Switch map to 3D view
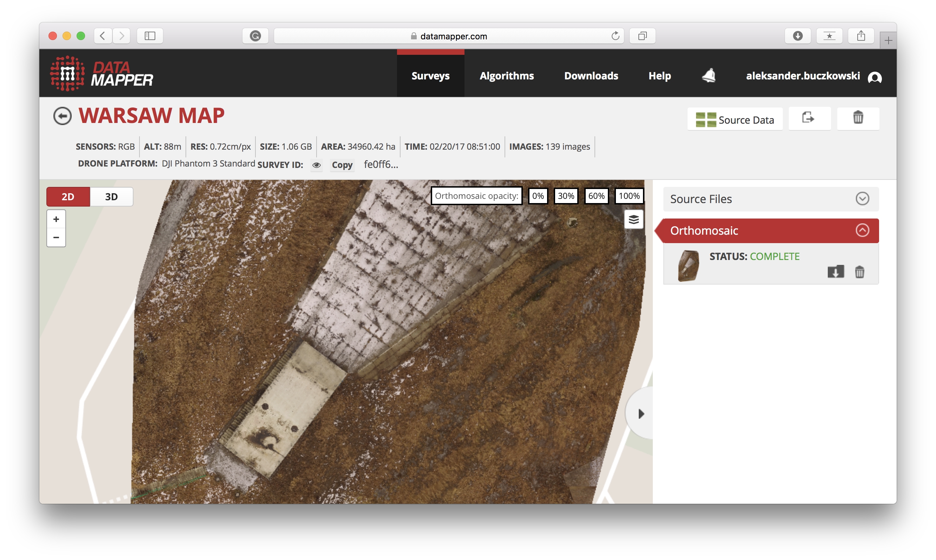 [x=111, y=197]
